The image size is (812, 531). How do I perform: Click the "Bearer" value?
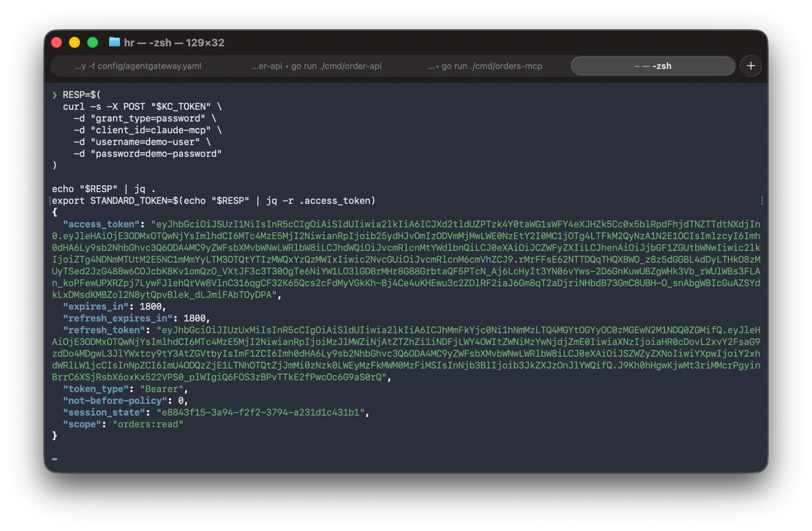point(161,389)
